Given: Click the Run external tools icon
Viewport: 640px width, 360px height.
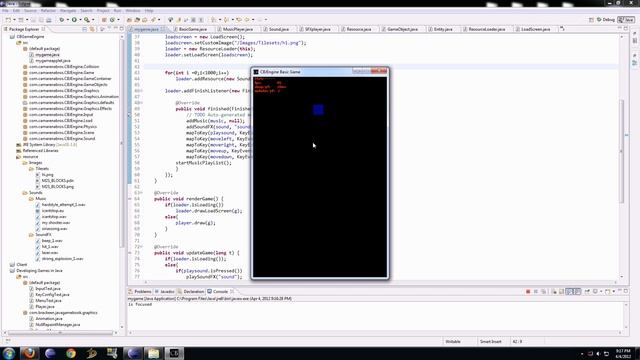Looking at the screenshot, I should (x=87, y=20).
